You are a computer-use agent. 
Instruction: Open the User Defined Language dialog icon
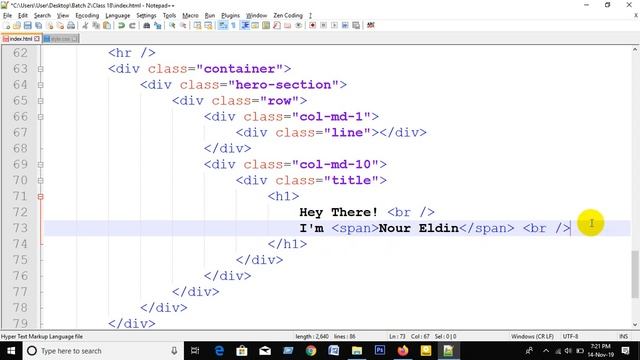coord(255,25)
